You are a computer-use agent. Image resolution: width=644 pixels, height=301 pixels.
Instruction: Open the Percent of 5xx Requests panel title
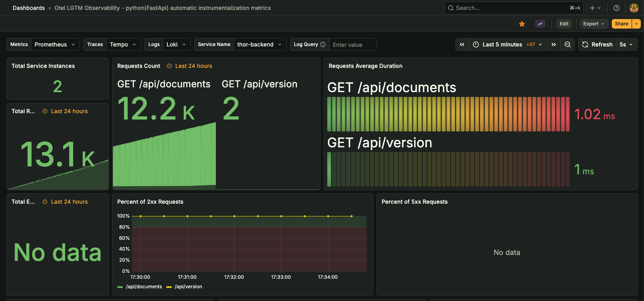pyautogui.click(x=415, y=202)
